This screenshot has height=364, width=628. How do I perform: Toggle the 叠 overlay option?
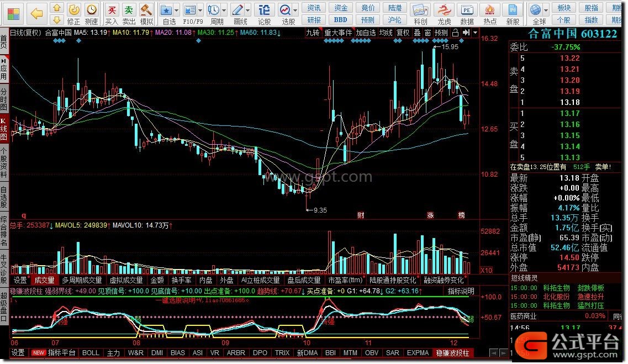click(x=418, y=33)
